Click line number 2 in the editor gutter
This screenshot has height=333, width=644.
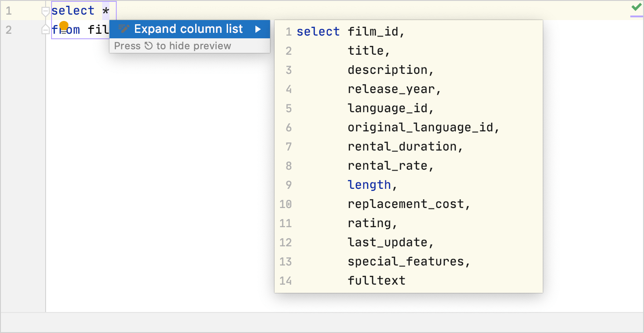[9, 30]
